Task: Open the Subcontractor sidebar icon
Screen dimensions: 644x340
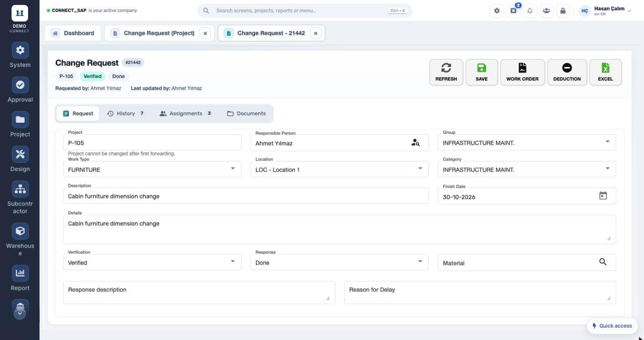Action: [20, 189]
